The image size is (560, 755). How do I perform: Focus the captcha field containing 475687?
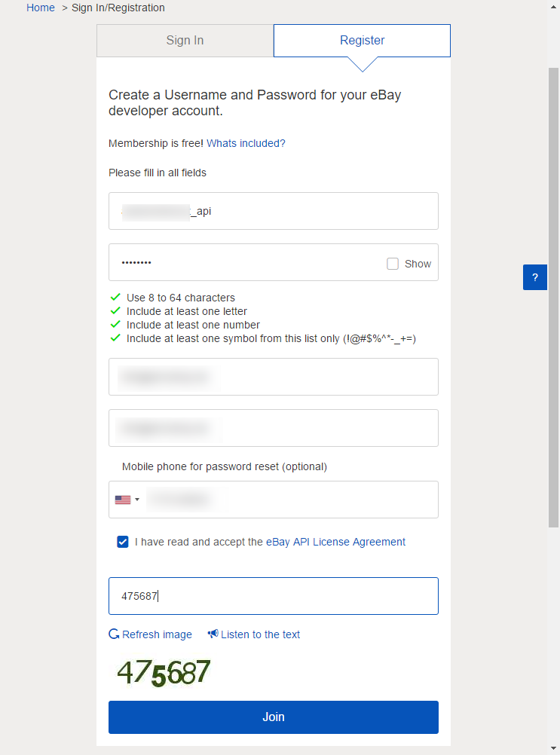(274, 596)
